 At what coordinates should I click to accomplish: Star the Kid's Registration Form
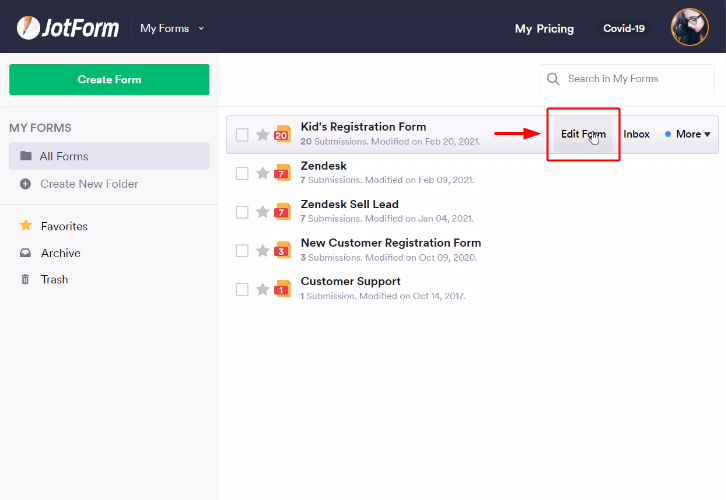[x=263, y=135]
